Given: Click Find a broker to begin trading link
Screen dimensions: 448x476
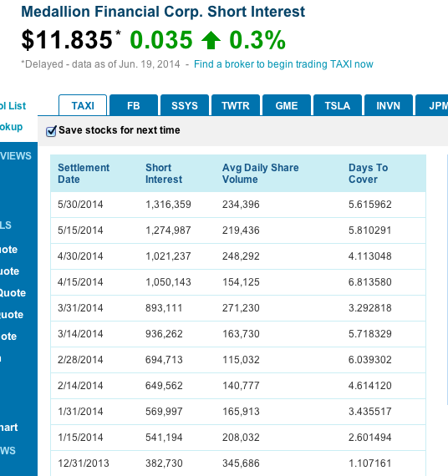Looking at the screenshot, I should click(283, 64).
